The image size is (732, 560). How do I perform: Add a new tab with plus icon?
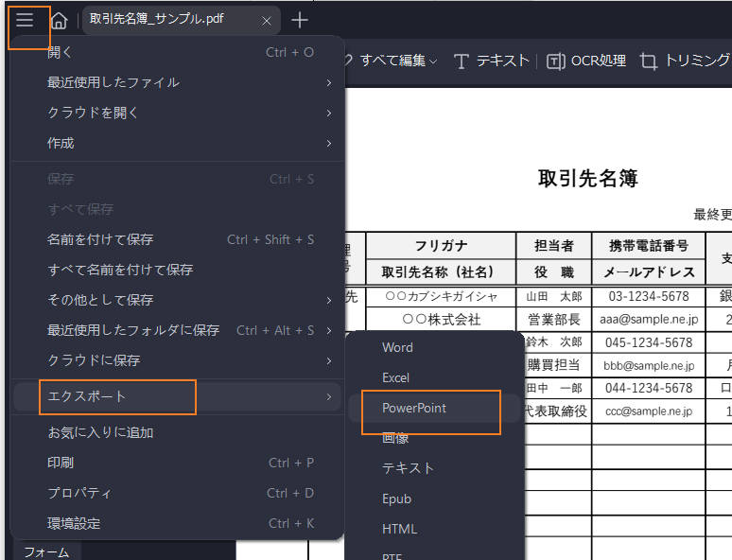point(299,20)
